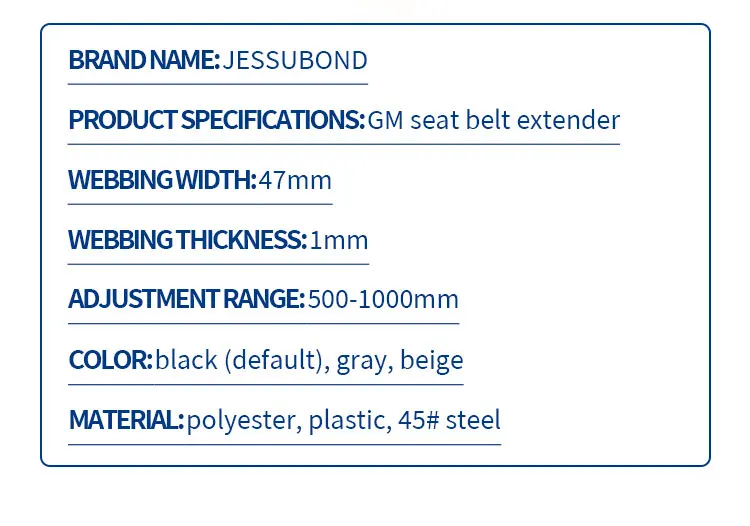
Task: Click the COLOR label
Action: point(110,360)
